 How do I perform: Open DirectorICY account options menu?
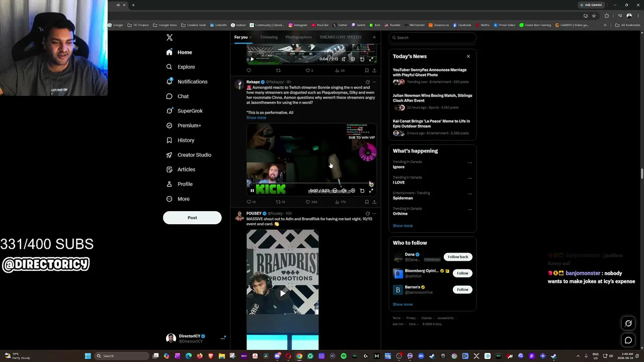(222, 338)
